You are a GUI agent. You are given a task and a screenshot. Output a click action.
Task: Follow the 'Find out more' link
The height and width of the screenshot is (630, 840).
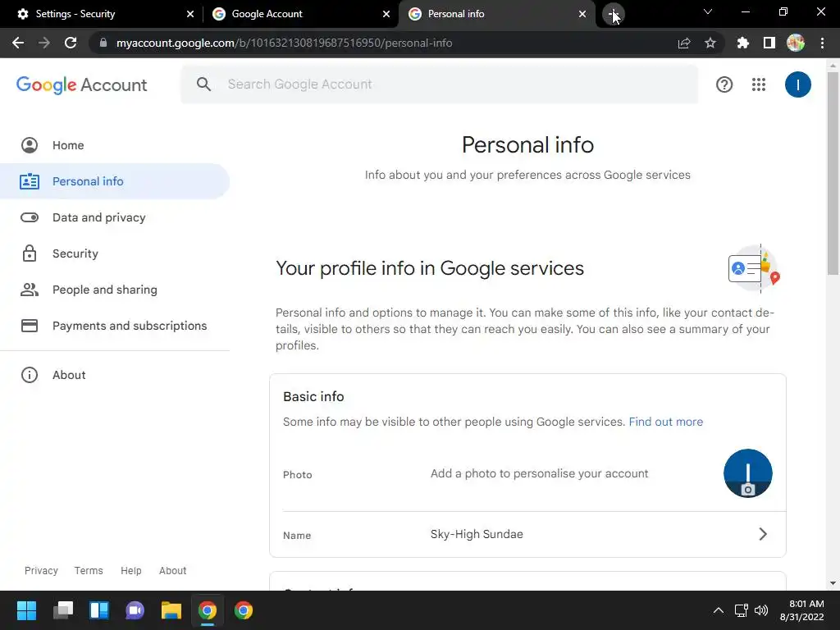coord(665,422)
